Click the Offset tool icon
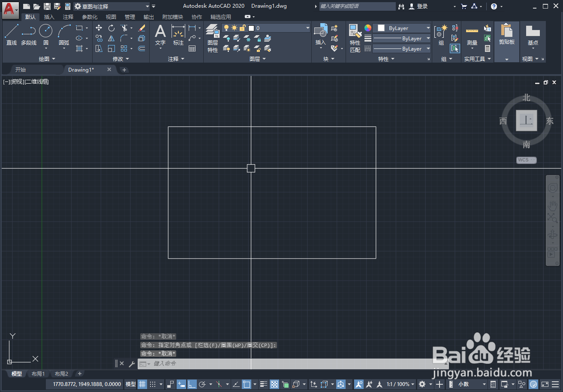The width and height of the screenshot is (563, 392). (142, 48)
